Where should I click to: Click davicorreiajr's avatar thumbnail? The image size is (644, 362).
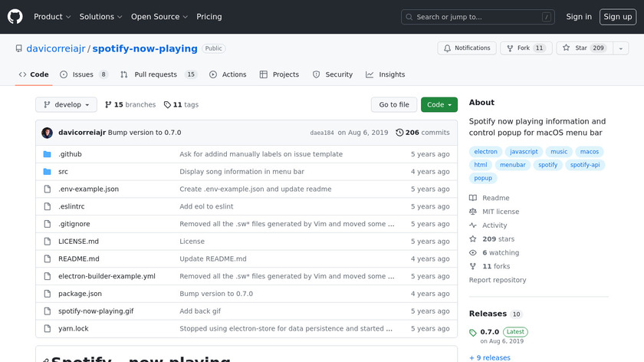coord(48,133)
